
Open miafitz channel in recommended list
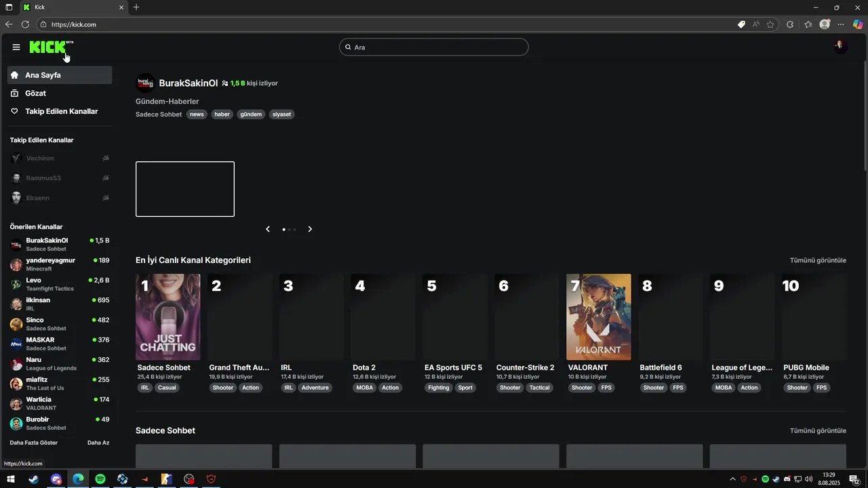(60, 384)
